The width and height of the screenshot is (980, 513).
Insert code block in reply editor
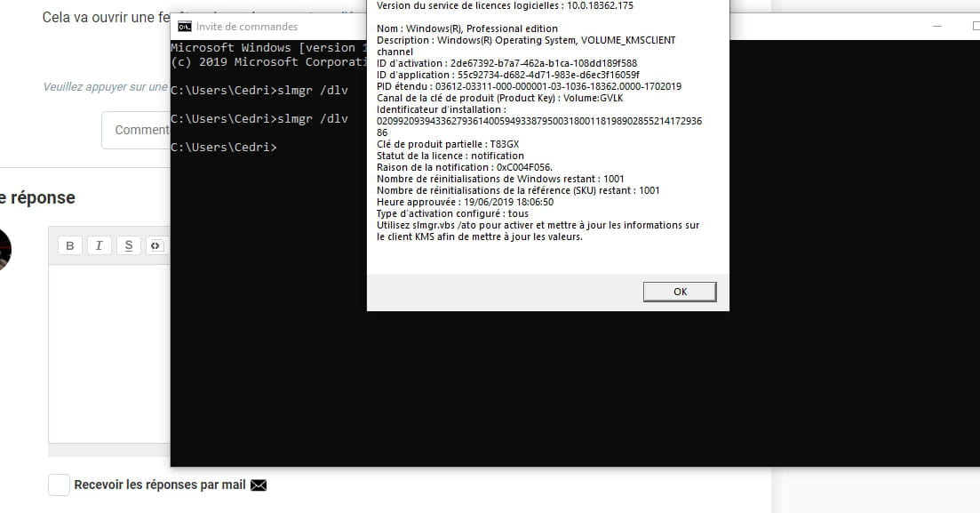[x=155, y=245]
